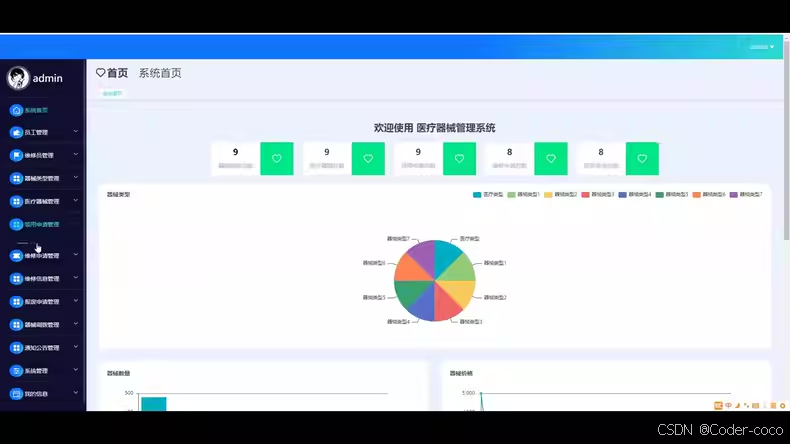Click the purple 器械类型7 pie slice
Screen dimensions: 790x444
[422, 256]
